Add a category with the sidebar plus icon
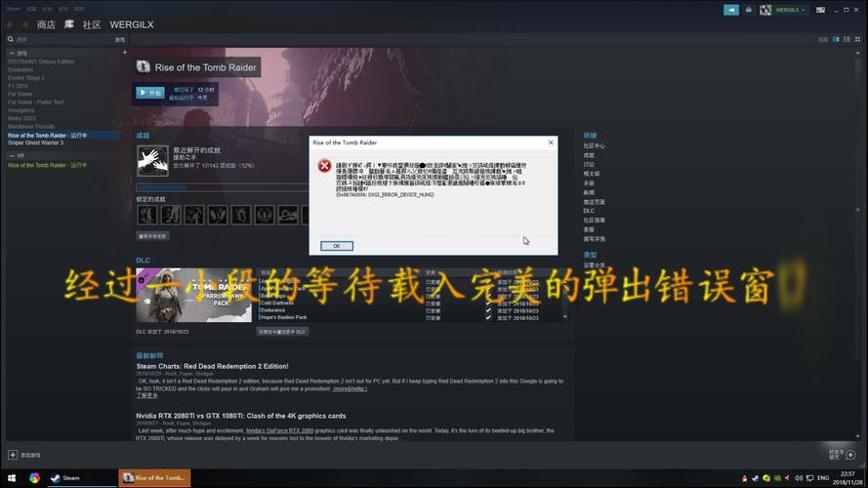 pos(125,53)
